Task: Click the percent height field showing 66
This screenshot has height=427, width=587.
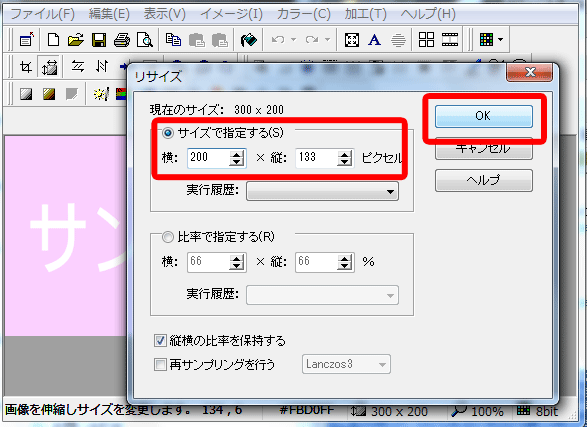Action: 317,262
